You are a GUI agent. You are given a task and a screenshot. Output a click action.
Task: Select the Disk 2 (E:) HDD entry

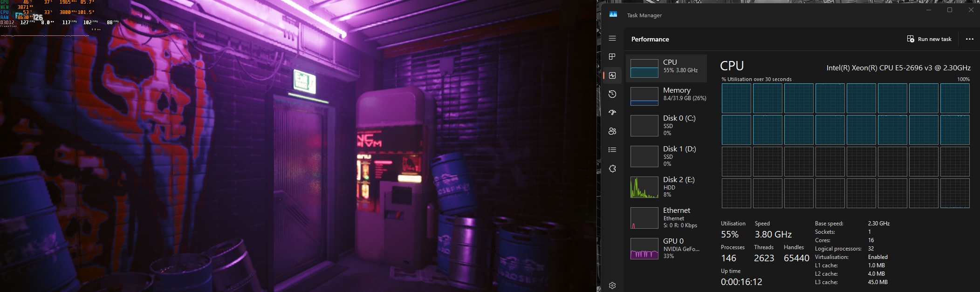(666, 187)
